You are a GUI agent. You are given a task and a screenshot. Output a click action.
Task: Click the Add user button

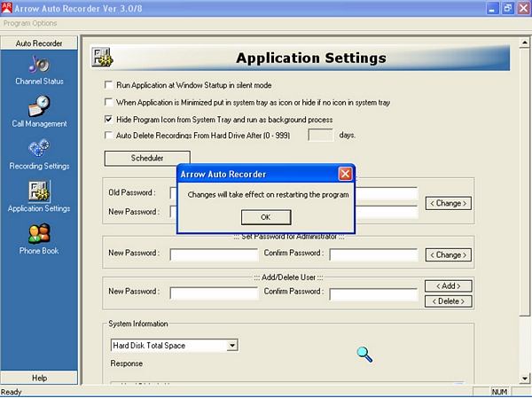[448, 286]
